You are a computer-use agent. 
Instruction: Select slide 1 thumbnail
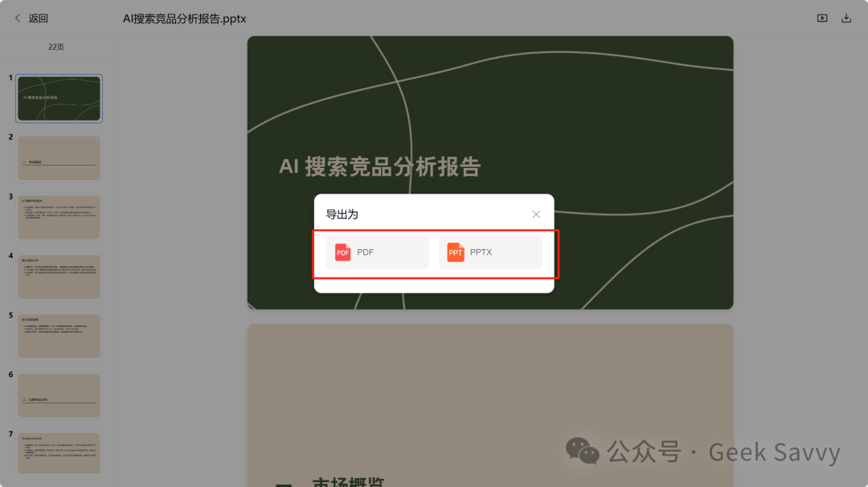click(x=59, y=99)
